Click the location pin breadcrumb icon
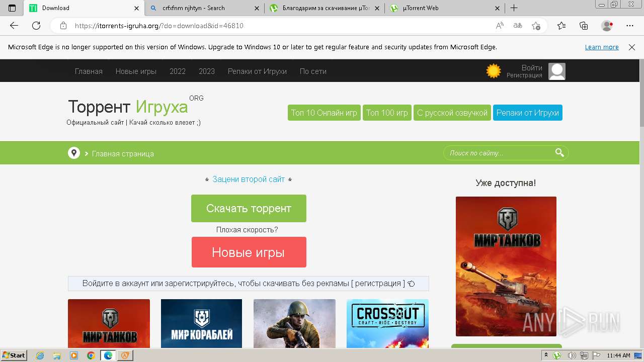The height and width of the screenshot is (362, 644). (x=74, y=153)
